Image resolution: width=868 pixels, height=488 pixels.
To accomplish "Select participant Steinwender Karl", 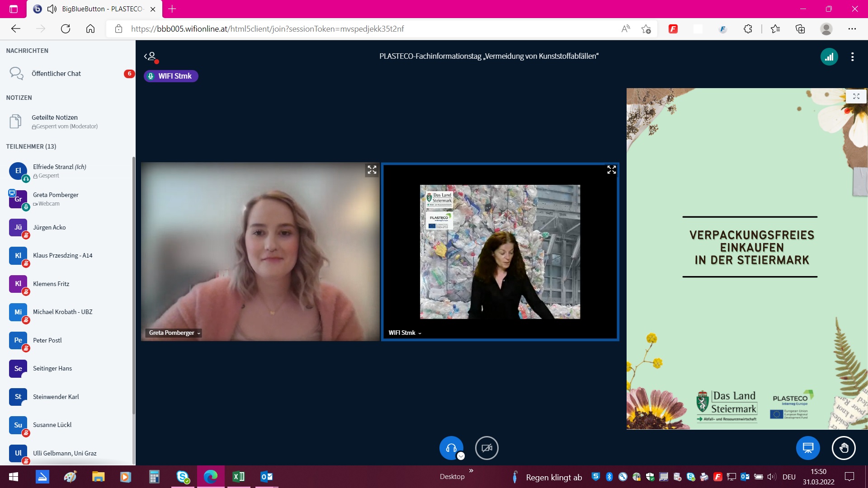I will 68,397.
